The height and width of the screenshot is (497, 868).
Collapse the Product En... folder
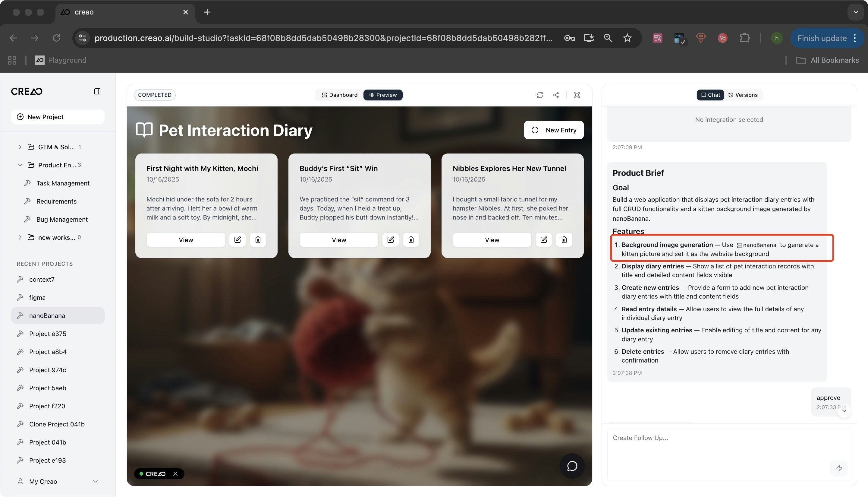(20, 165)
